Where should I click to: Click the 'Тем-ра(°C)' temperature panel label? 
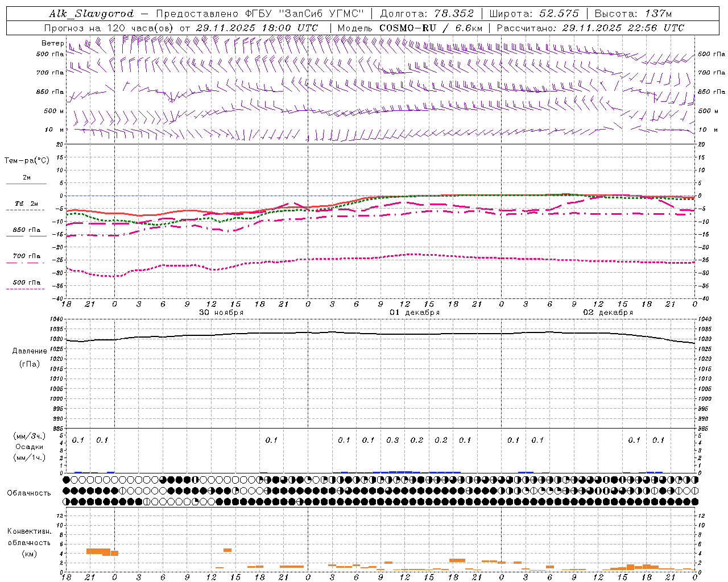[x=27, y=161]
